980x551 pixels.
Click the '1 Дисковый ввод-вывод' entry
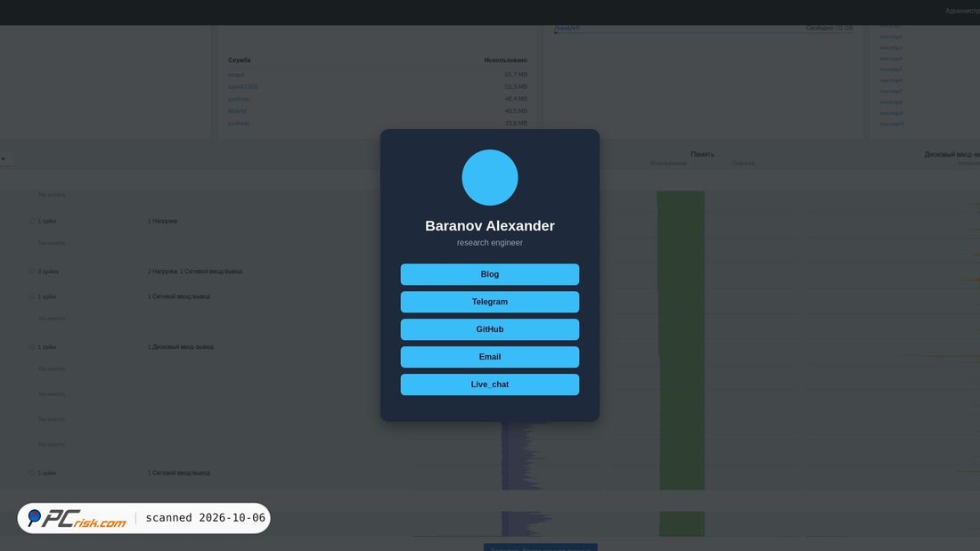[181, 347]
